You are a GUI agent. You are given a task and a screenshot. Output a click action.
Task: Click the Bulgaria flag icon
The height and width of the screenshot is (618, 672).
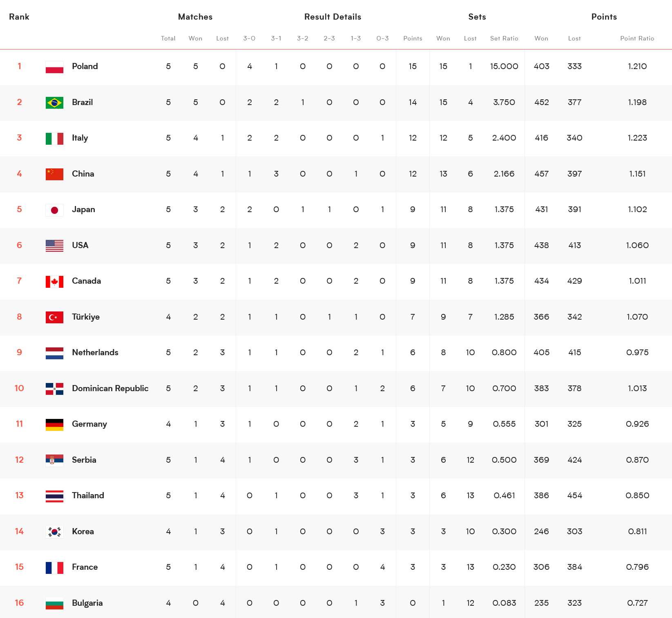(54, 603)
